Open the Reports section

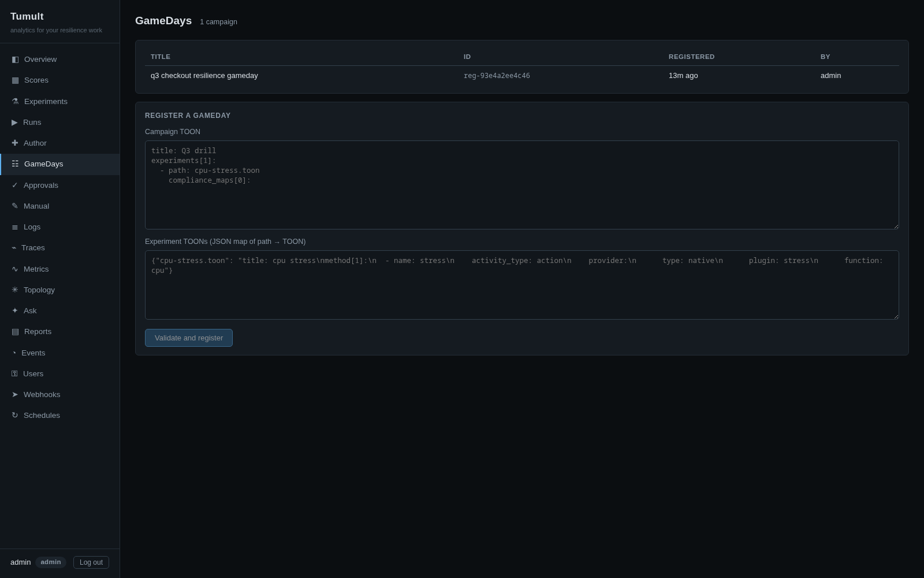60,331
